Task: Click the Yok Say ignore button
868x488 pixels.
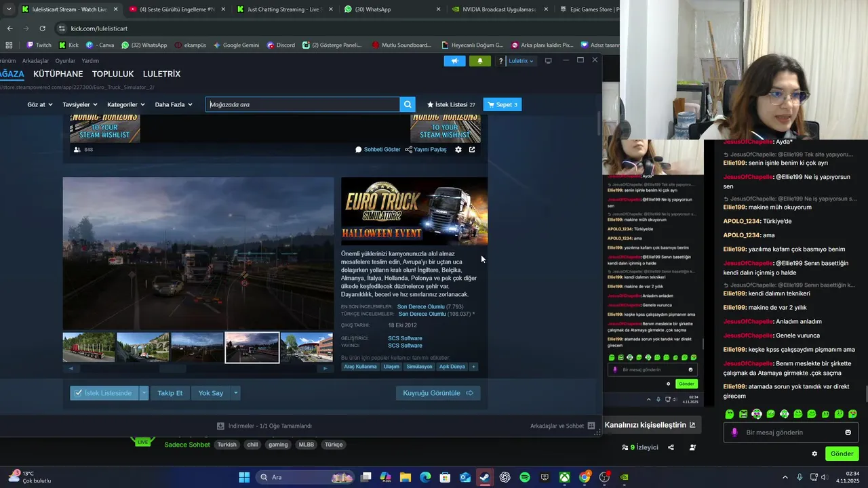Action: pyautogui.click(x=211, y=393)
